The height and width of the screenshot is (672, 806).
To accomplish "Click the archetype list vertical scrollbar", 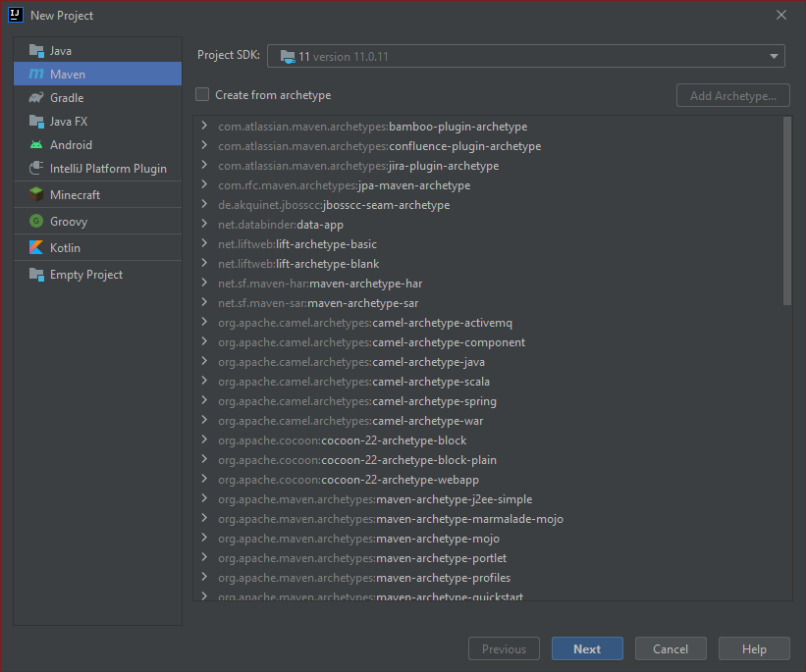I will 787,211.
